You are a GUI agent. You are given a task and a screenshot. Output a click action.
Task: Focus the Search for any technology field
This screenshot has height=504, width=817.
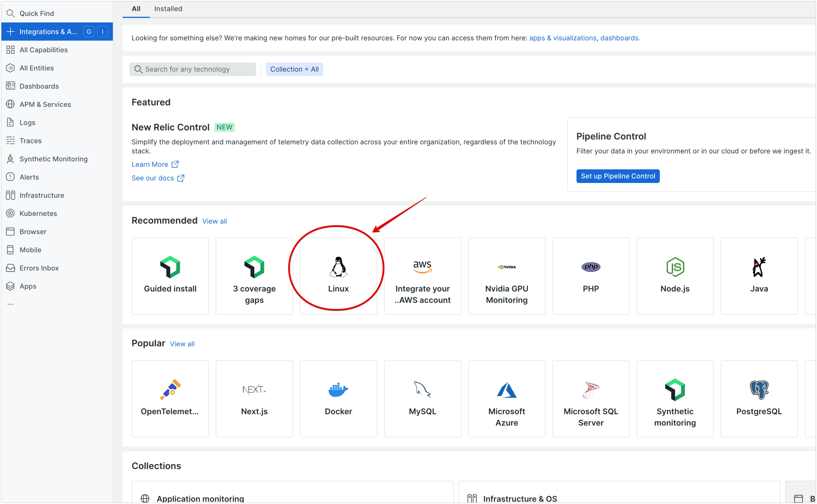point(193,69)
